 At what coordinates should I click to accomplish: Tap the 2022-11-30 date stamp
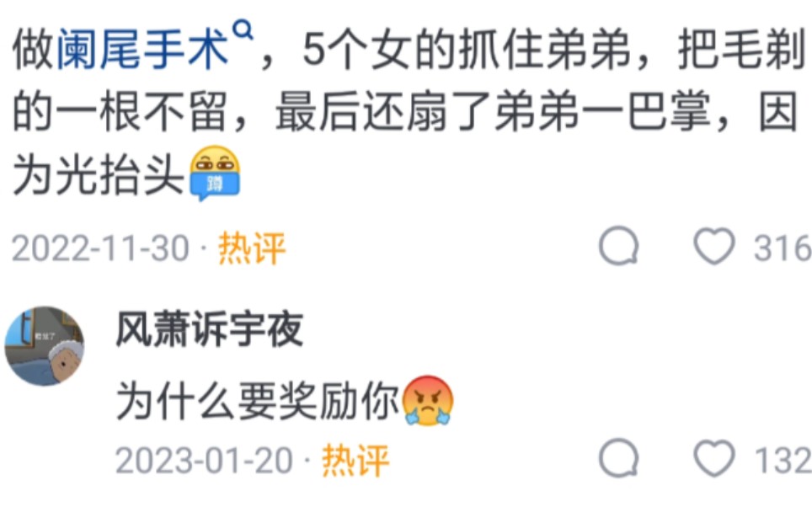pyautogui.click(x=100, y=248)
